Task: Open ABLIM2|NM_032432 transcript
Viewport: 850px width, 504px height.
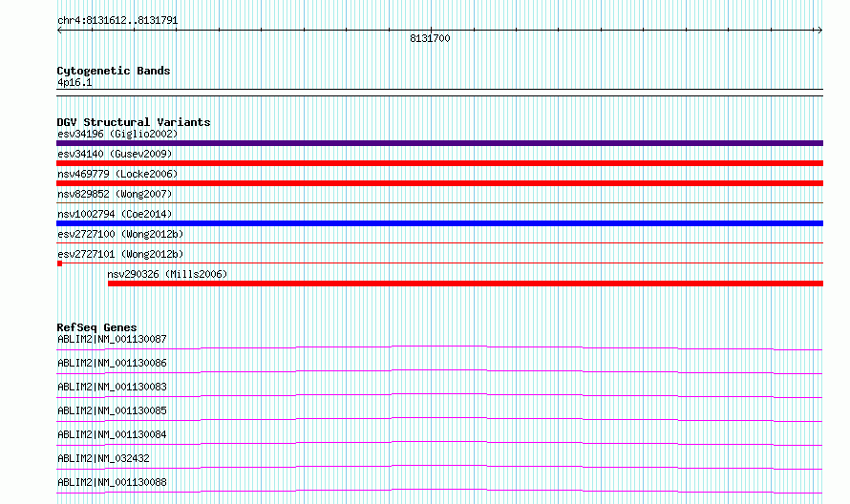Action: coord(103,458)
